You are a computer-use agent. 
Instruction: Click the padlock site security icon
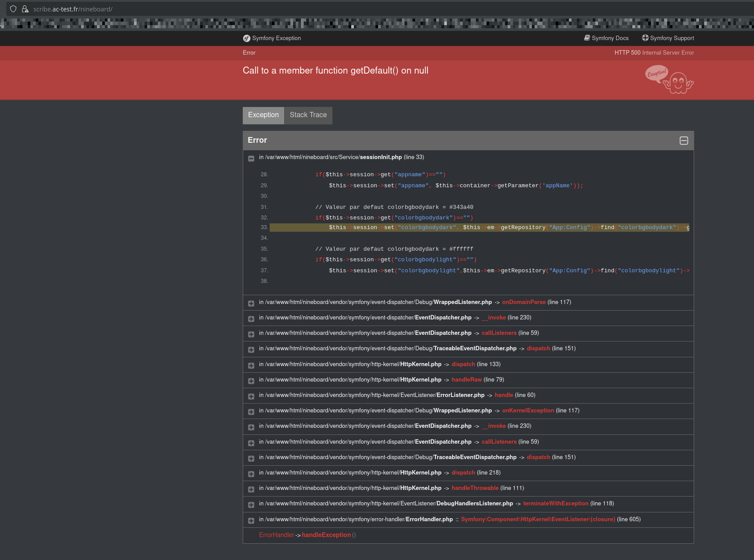tap(25, 9)
